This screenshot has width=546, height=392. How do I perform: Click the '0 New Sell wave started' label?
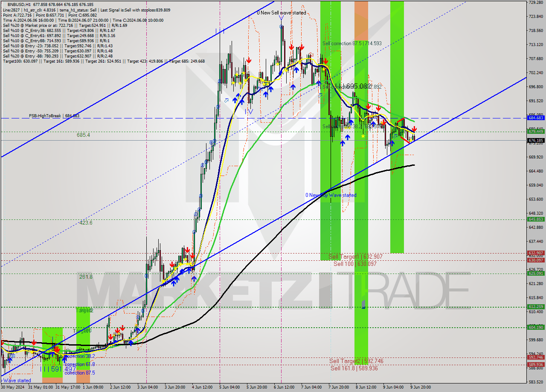[x=281, y=13]
